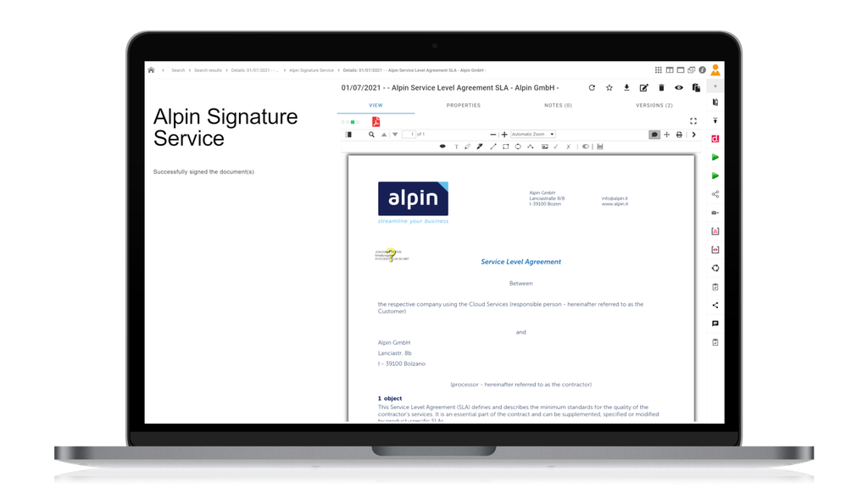Switch to single window layout icon
Image resolution: width=868 pixels, height=499 pixels.
[681, 70]
